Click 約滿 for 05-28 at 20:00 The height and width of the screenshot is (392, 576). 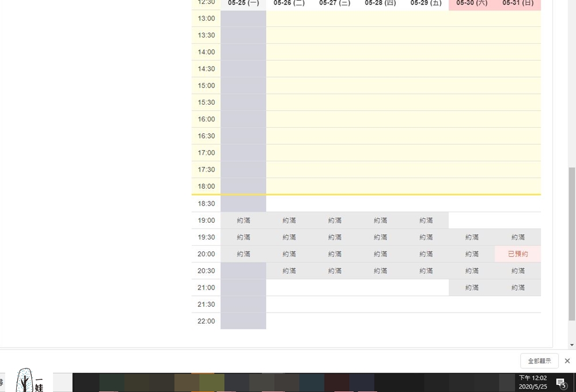(x=380, y=254)
